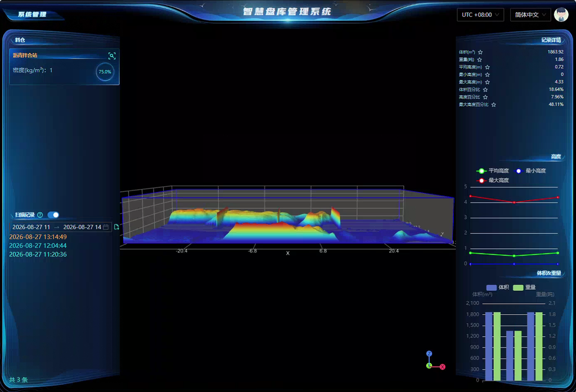Open the user avatar at top right
The width and height of the screenshot is (576, 392).
click(x=561, y=15)
